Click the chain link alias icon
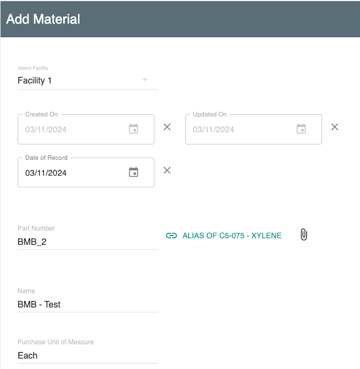The height and width of the screenshot is (369, 360). point(171,236)
